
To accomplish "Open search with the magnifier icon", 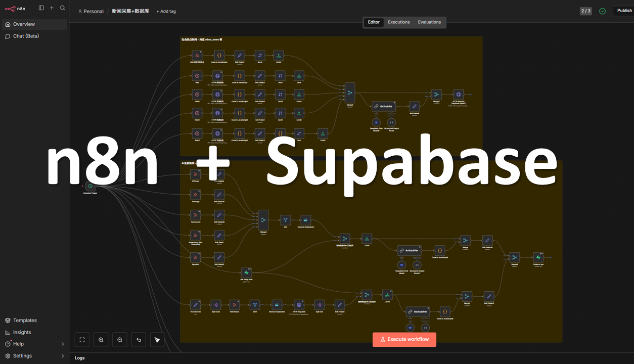I will click(x=62, y=8).
